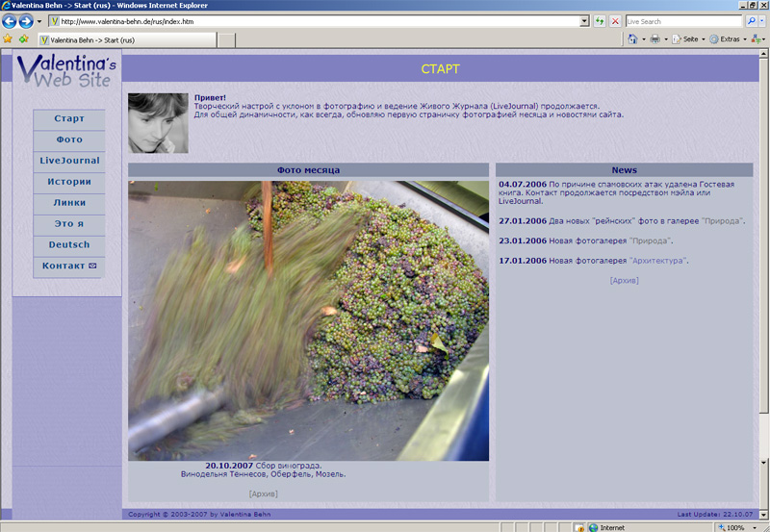770x532 pixels.
Task: Follow "Природа" link in 23.01.2006 news
Action: coord(650,241)
